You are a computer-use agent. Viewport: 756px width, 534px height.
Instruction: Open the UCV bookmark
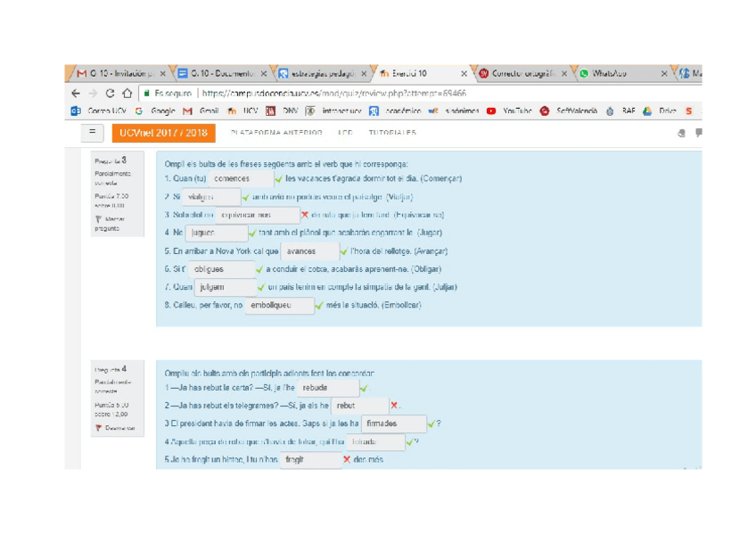coord(243,111)
